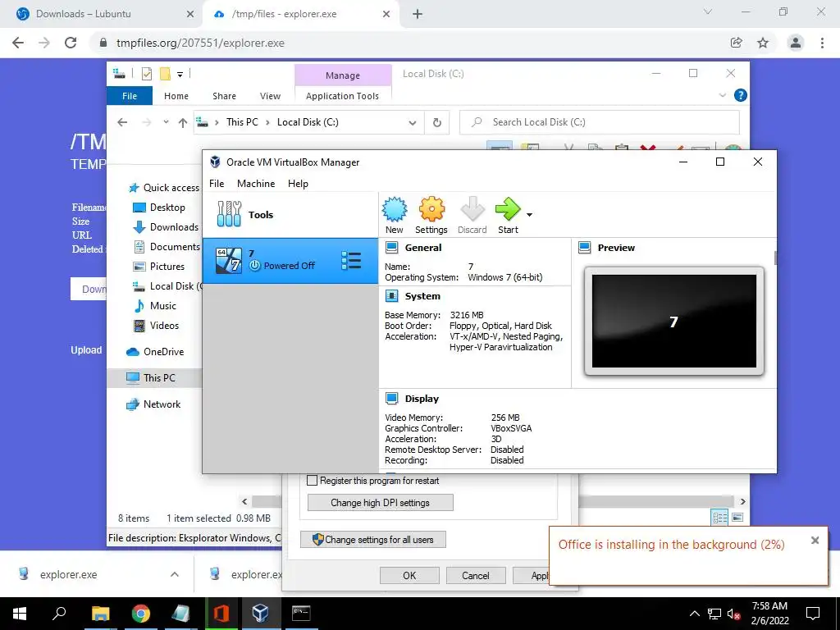Click the System section header
Screen dimensions: 840x630
click(x=422, y=295)
